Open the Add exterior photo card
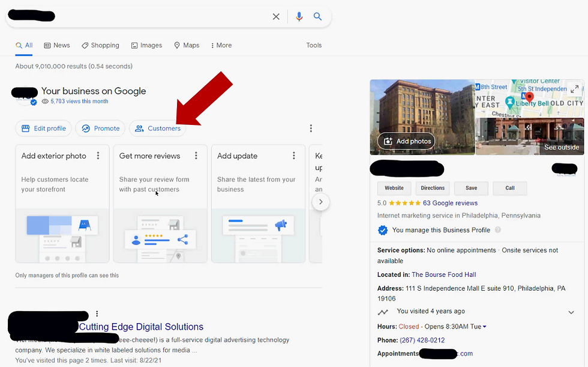This screenshot has width=588, height=367. point(62,204)
